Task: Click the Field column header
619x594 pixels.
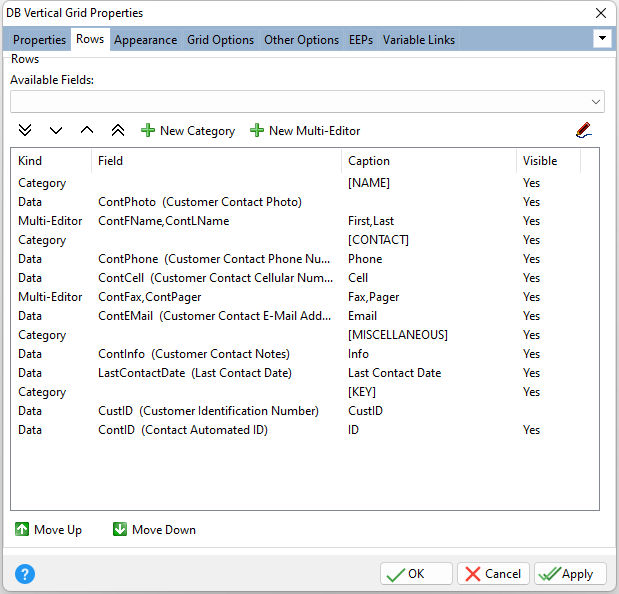Action: (x=217, y=161)
